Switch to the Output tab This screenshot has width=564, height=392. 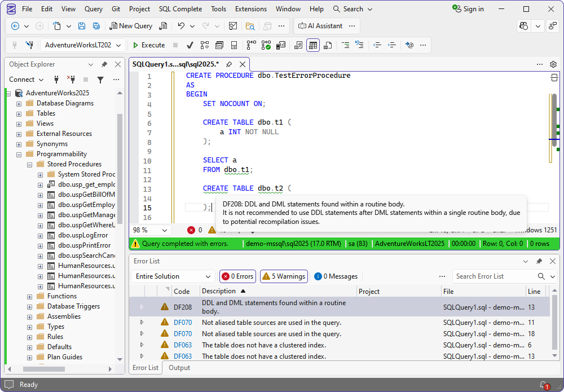point(179,367)
